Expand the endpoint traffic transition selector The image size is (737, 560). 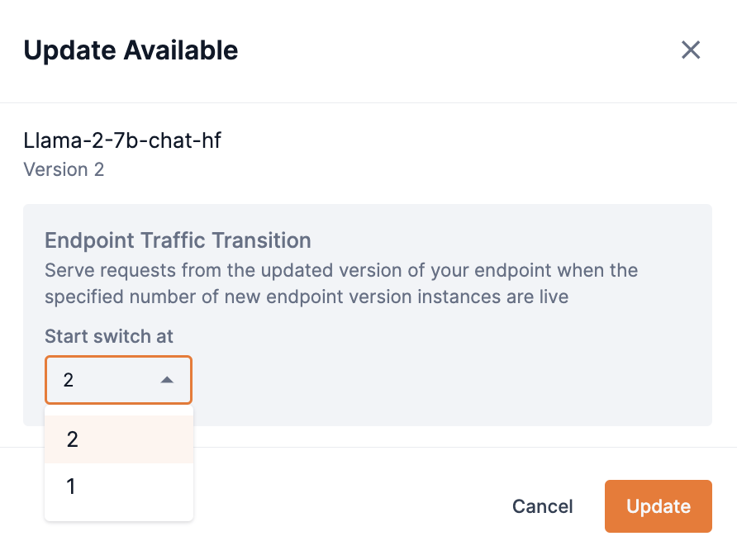118,380
